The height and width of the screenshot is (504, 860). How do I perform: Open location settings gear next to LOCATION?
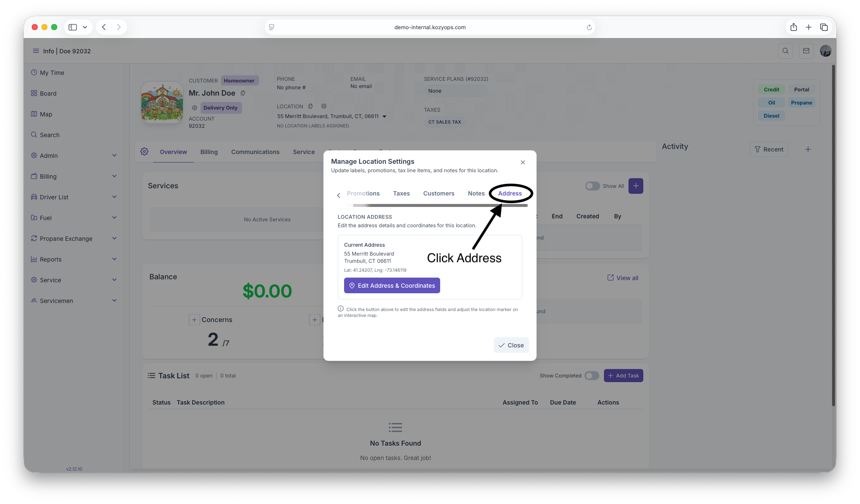(324, 106)
